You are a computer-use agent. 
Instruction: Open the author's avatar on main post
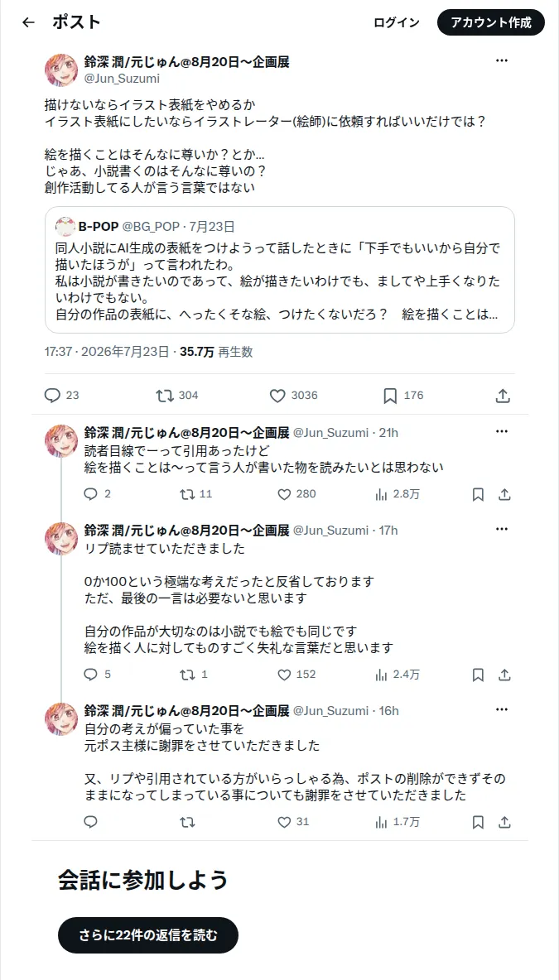click(61, 70)
